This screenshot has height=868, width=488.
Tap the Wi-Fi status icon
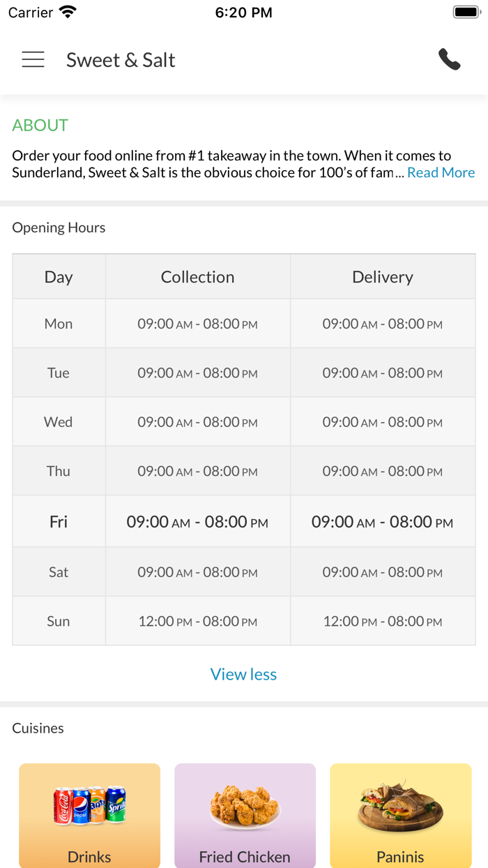pyautogui.click(x=68, y=12)
